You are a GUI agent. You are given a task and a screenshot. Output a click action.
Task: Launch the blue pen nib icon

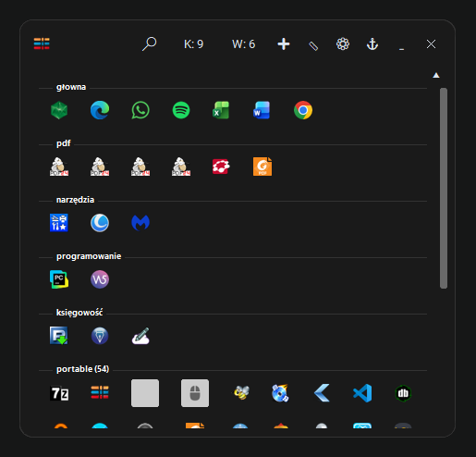click(x=100, y=336)
